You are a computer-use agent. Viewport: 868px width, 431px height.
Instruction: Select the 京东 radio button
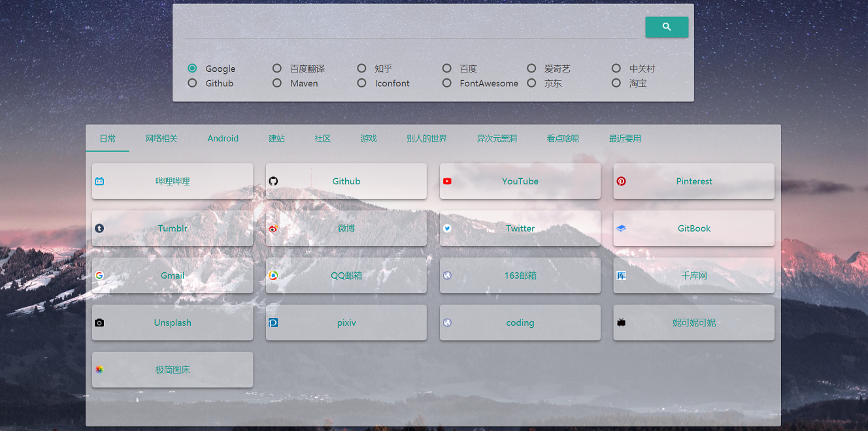point(531,83)
